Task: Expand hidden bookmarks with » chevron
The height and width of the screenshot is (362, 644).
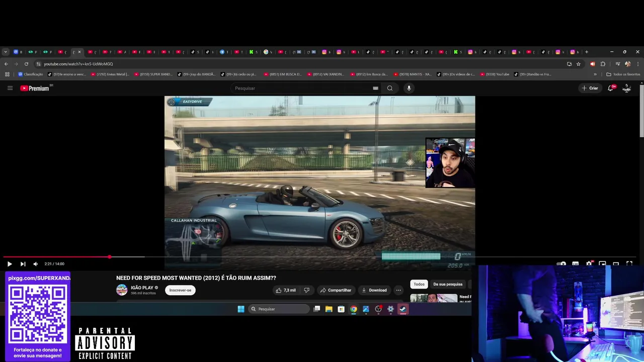Action: [595, 74]
